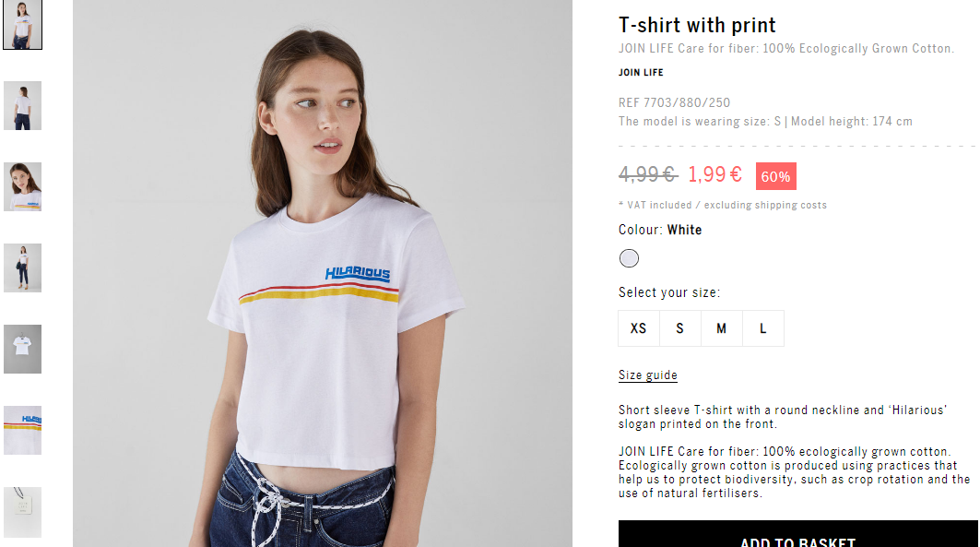Open the Hilarious print detail thumbnail
The image size is (980, 547).
coord(22,430)
